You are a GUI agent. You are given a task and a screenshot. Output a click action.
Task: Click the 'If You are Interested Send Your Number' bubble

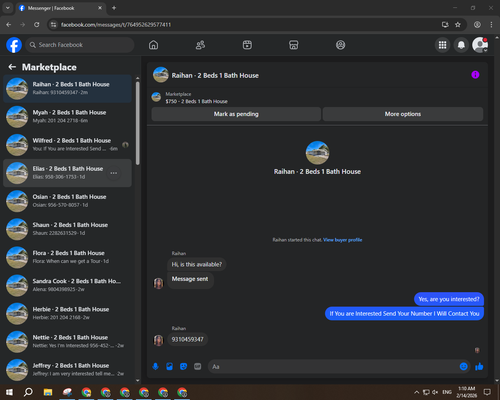404,314
